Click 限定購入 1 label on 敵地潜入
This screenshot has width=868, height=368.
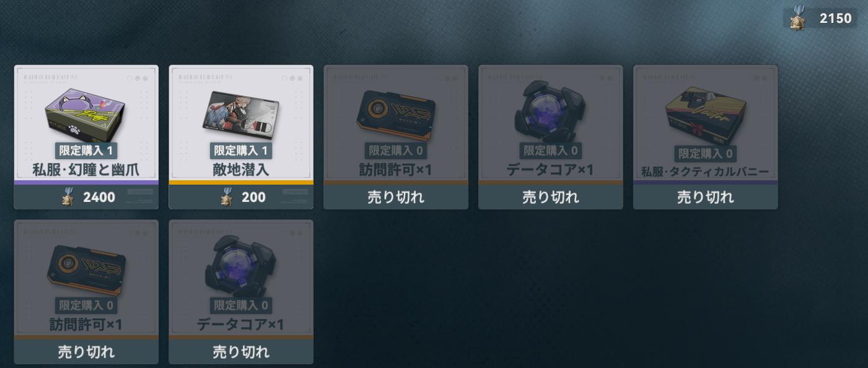click(241, 151)
